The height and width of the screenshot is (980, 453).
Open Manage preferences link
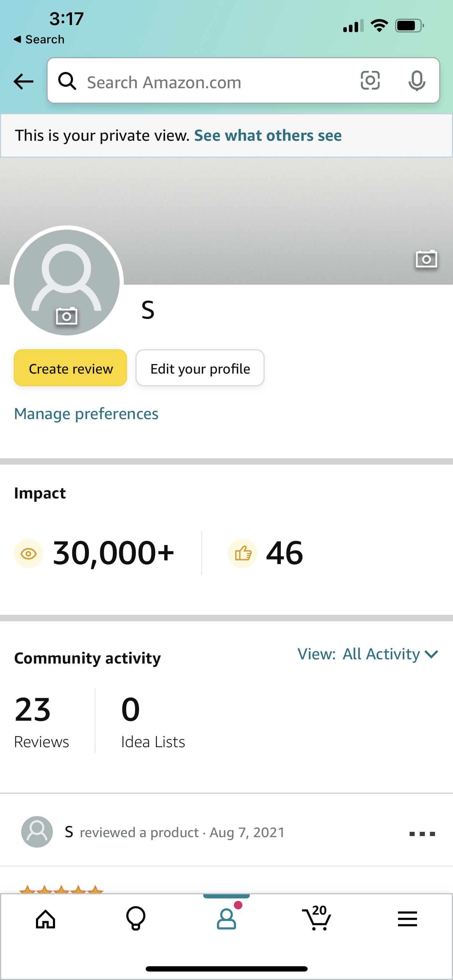pyautogui.click(x=86, y=413)
